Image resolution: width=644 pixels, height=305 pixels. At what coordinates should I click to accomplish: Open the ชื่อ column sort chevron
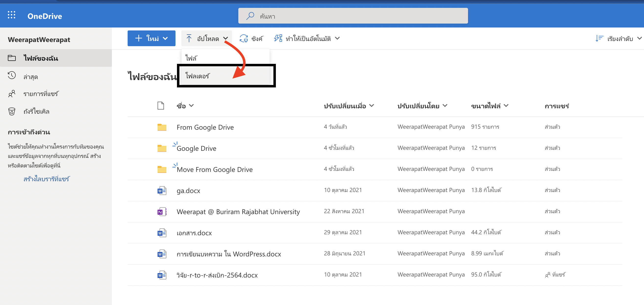(x=191, y=106)
